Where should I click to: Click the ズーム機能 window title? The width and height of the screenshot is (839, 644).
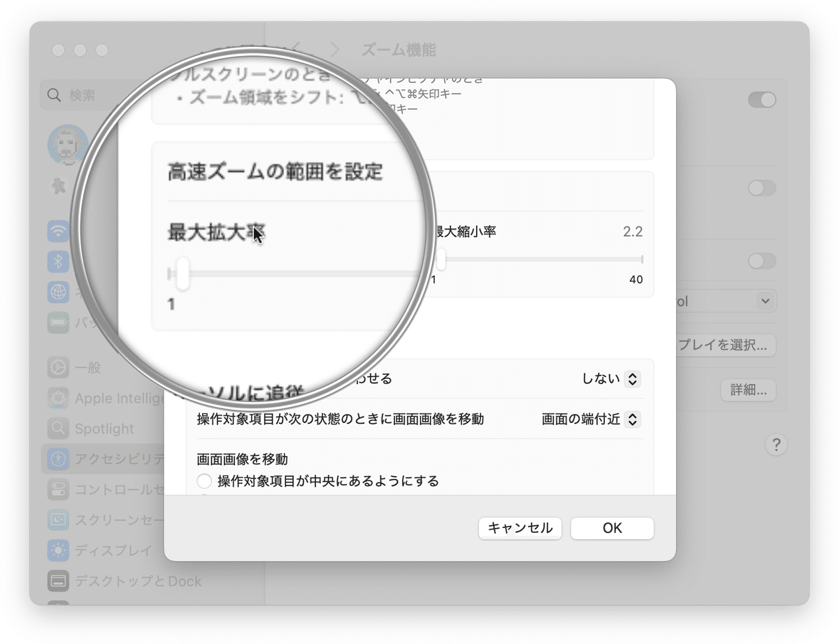point(399,50)
